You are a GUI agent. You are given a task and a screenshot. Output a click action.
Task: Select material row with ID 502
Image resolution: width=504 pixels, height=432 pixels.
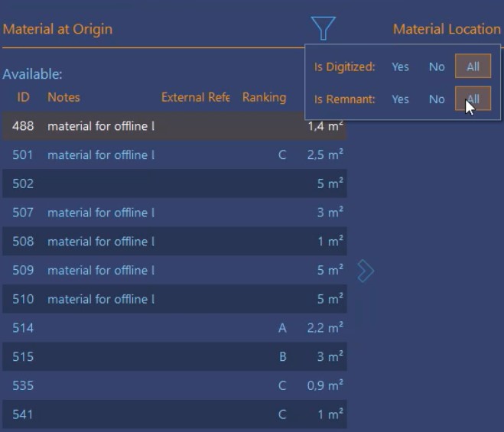point(174,184)
